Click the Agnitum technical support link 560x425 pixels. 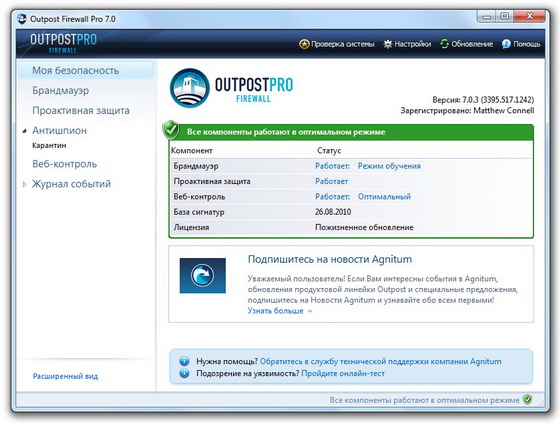(x=380, y=361)
